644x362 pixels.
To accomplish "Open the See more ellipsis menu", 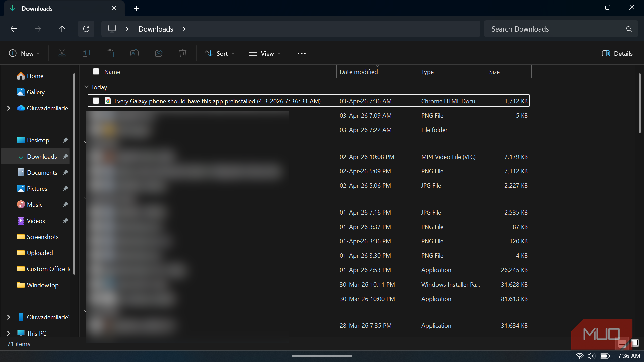I will point(302,53).
